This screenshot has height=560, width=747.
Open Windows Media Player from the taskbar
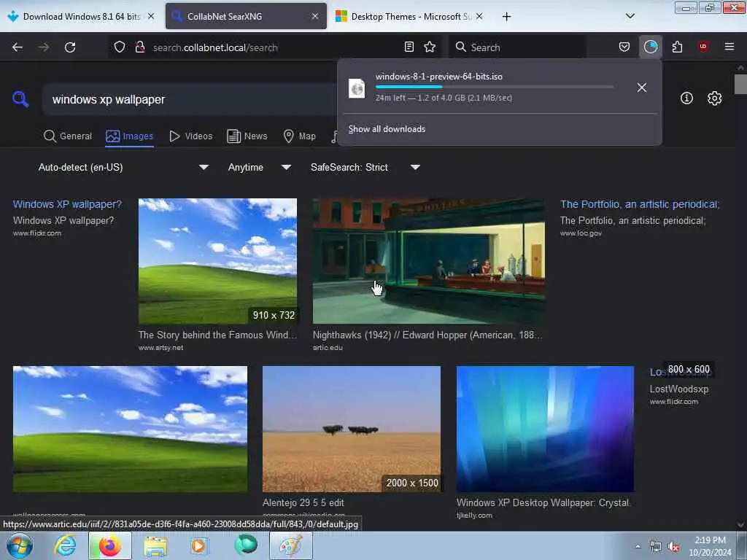[x=198, y=545]
